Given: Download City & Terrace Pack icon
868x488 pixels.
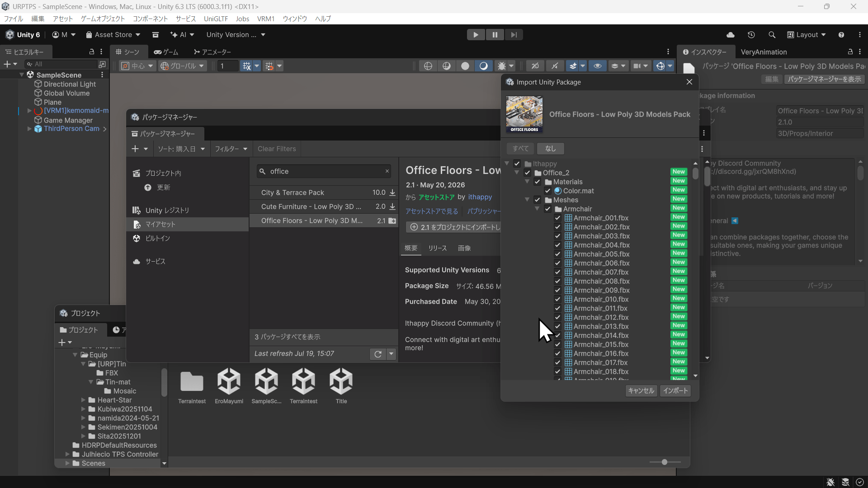Looking at the screenshot, I should tap(392, 192).
